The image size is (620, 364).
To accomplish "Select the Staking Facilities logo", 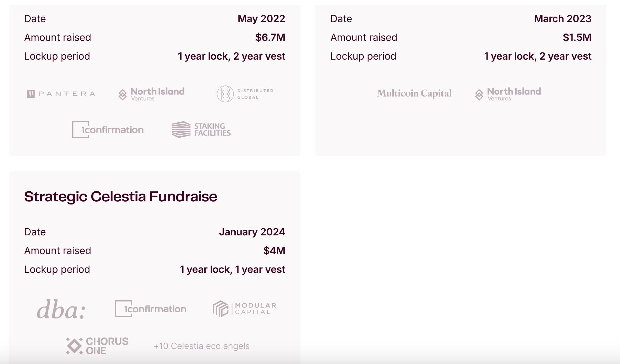I will point(201,130).
